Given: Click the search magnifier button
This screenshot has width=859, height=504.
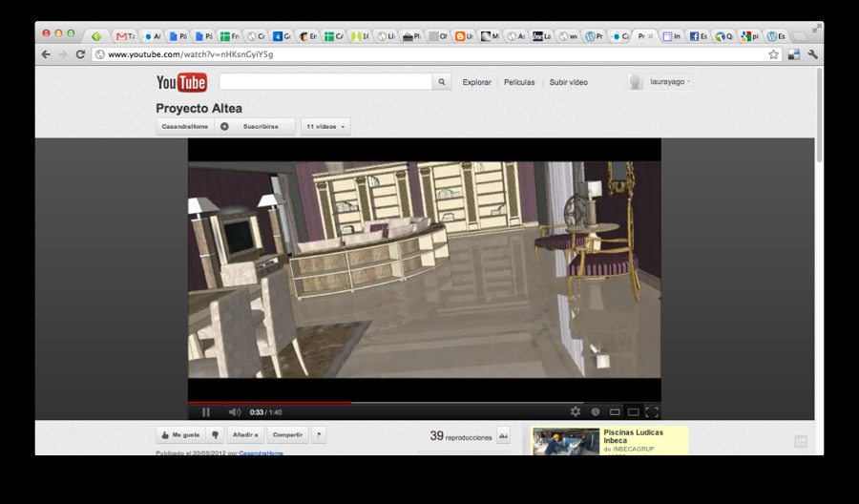Looking at the screenshot, I should 441,82.
